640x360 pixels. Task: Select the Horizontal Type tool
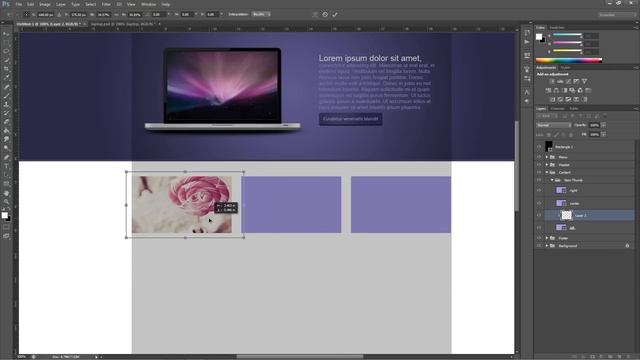pyautogui.click(x=6, y=166)
